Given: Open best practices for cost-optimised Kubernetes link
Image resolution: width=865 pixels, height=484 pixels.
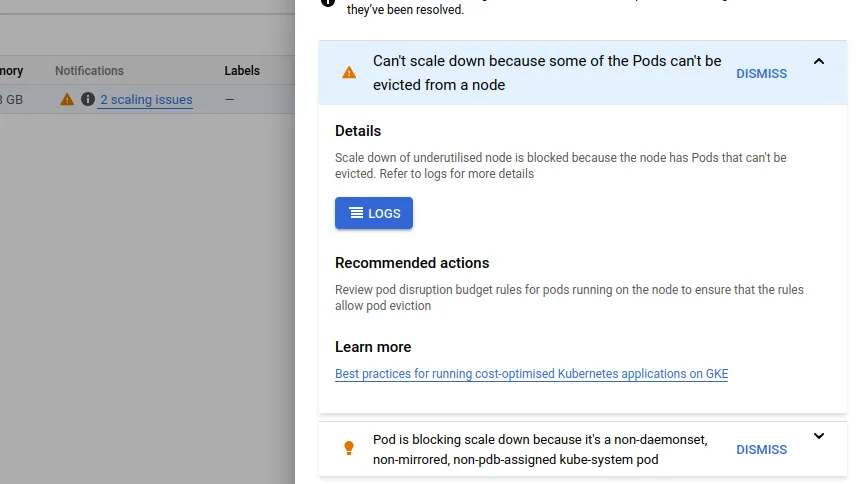Looking at the screenshot, I should (531, 374).
